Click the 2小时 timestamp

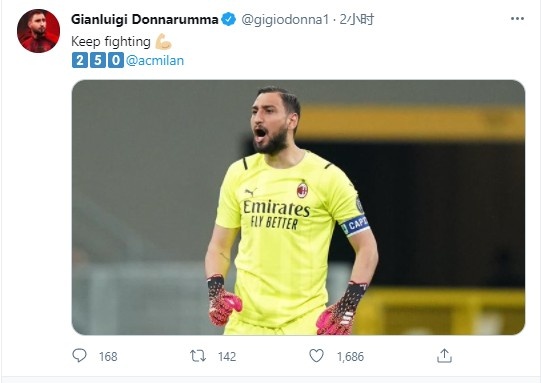357,19
